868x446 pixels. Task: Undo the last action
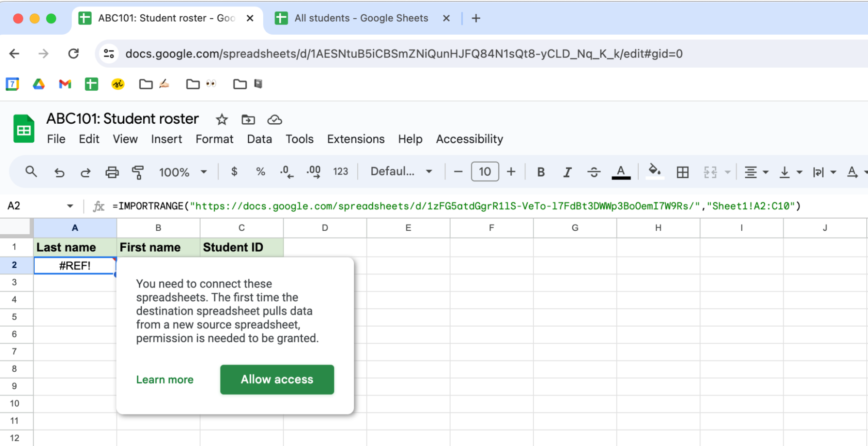click(59, 172)
